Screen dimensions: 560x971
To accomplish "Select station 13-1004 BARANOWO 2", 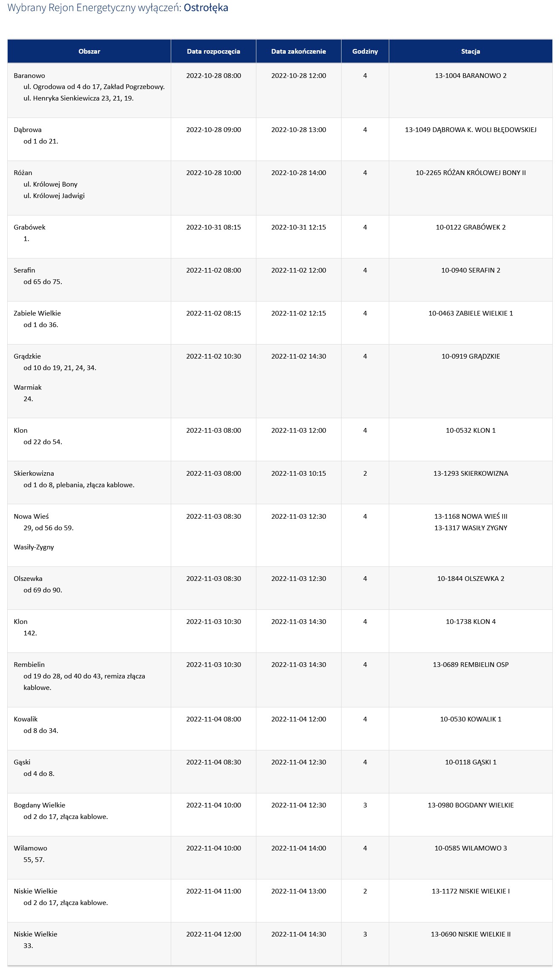I will point(471,75).
